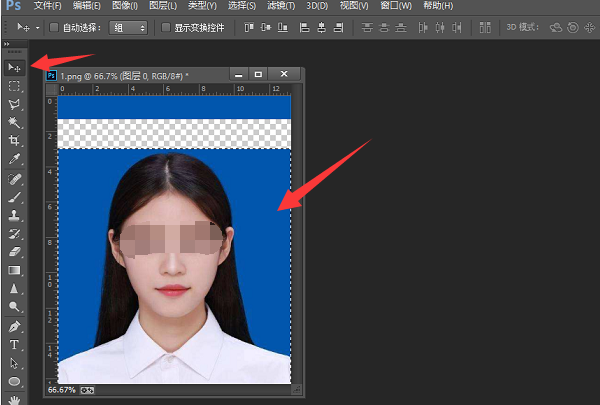Expand the Move tool preset picker arrow
Viewport: 600px width, 405px height.
tap(38, 27)
